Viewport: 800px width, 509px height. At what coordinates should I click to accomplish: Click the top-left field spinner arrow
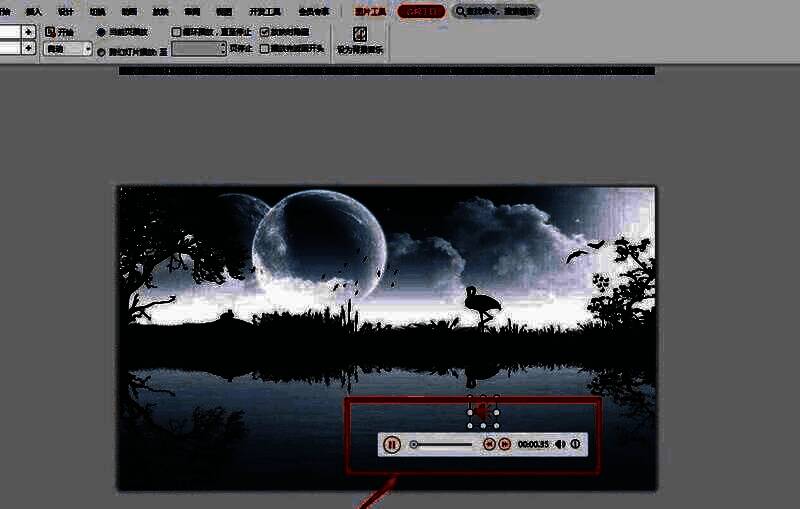point(29,32)
